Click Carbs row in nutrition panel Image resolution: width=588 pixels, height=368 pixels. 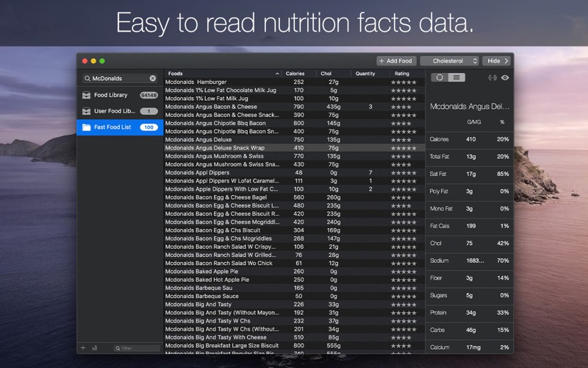pyautogui.click(x=469, y=330)
